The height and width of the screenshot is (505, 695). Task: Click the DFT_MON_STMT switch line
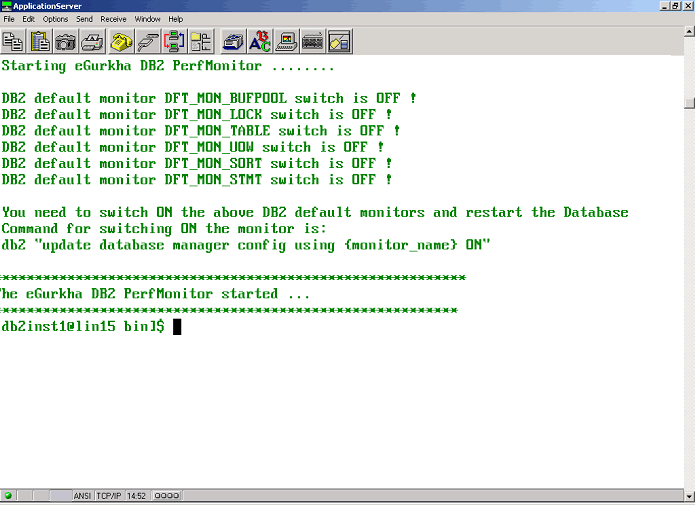pyautogui.click(x=196, y=180)
